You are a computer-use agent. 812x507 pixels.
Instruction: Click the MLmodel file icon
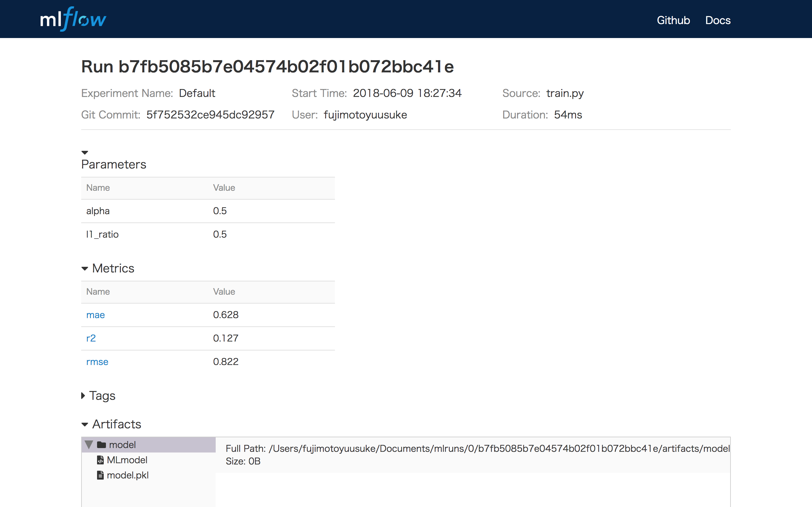100,460
